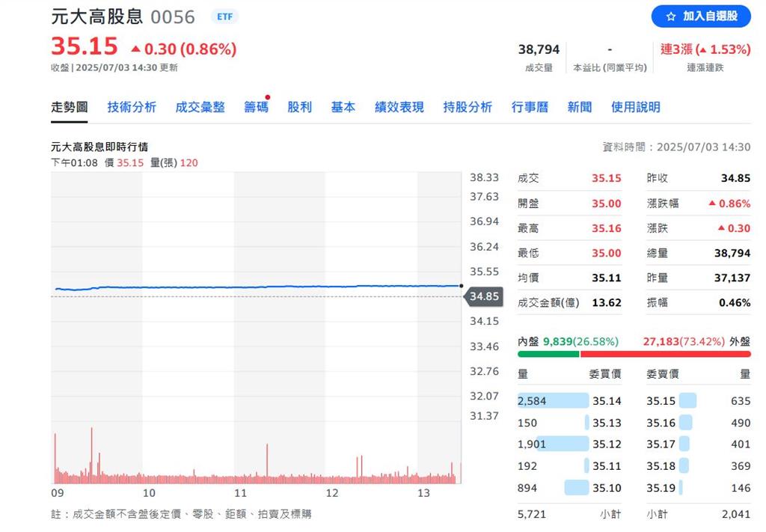Image resolution: width=766 pixels, height=532 pixels.
Task: Go to the 股利 tab
Action: click(299, 107)
